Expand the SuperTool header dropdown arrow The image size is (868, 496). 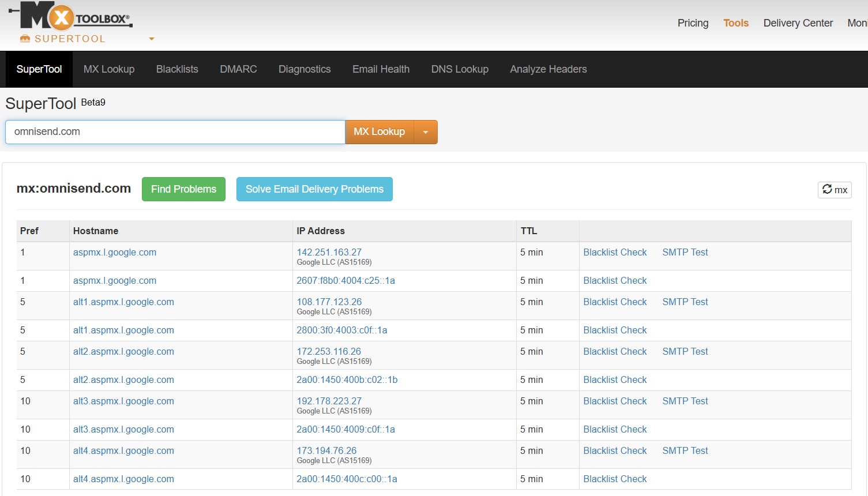point(152,39)
